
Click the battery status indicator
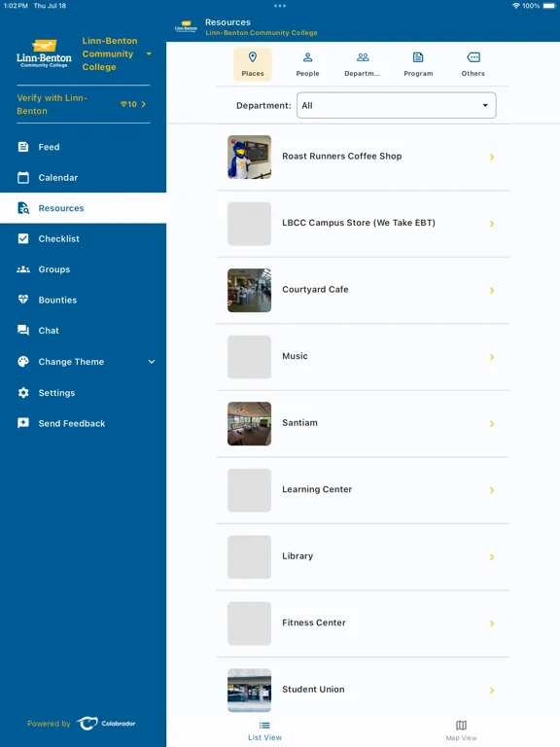(548, 6)
